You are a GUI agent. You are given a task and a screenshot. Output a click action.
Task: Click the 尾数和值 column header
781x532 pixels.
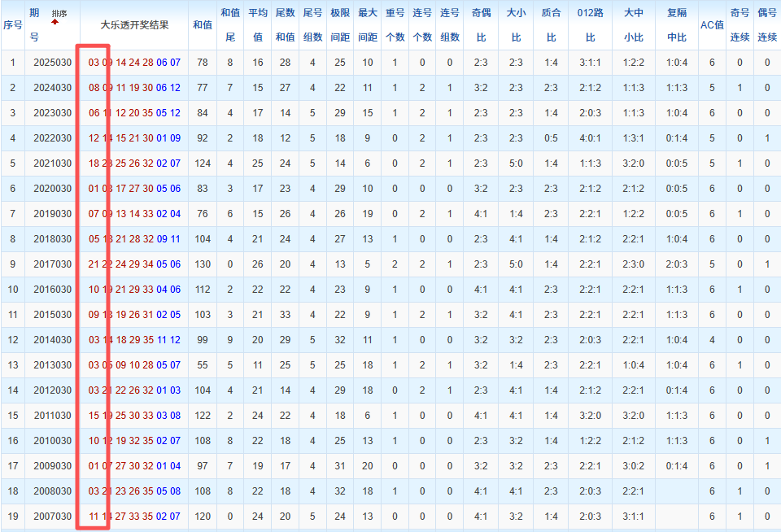[285, 25]
